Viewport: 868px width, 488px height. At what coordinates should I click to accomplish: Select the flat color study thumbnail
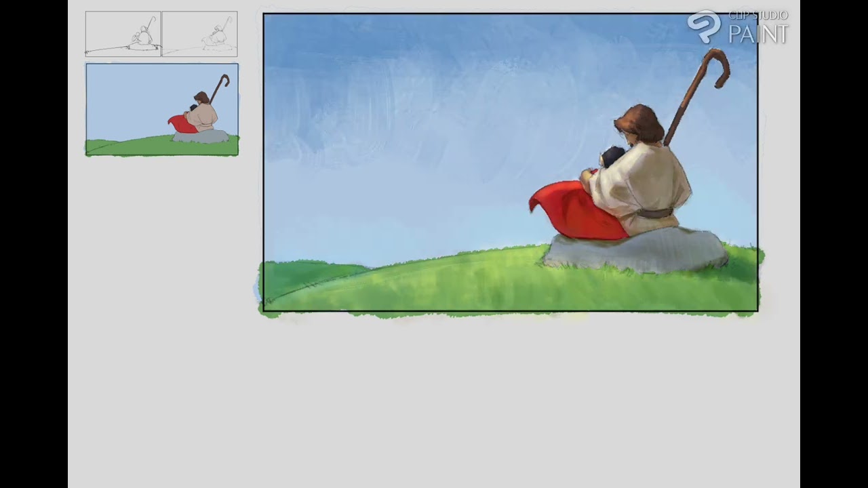click(162, 110)
